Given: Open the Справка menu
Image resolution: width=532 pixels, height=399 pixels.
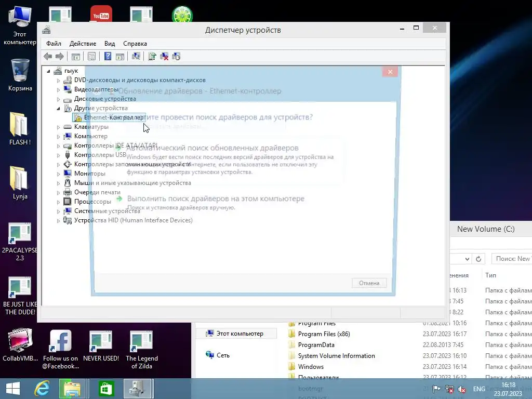Looking at the screenshot, I should click(x=135, y=44).
